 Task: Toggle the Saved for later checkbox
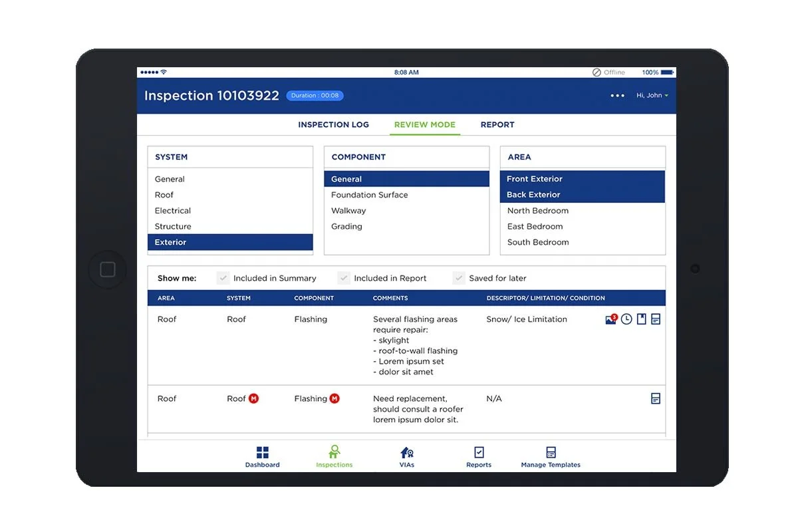pos(459,278)
